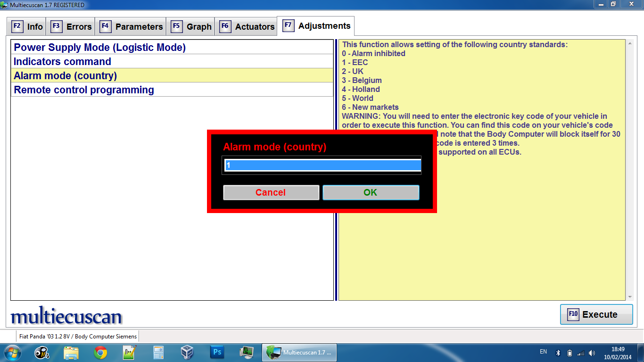The width and height of the screenshot is (644, 362).
Task: Click the Multiecuscan taskbar button
Action: click(299, 353)
